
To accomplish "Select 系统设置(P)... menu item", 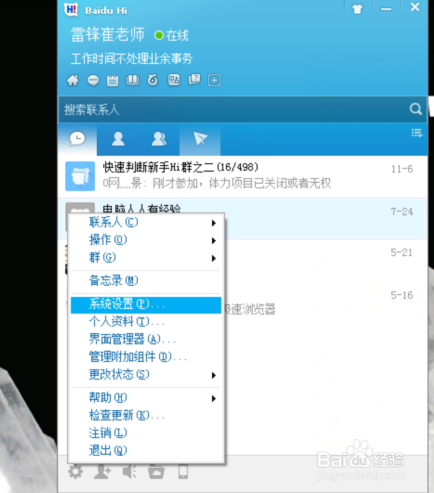I will click(146, 305).
